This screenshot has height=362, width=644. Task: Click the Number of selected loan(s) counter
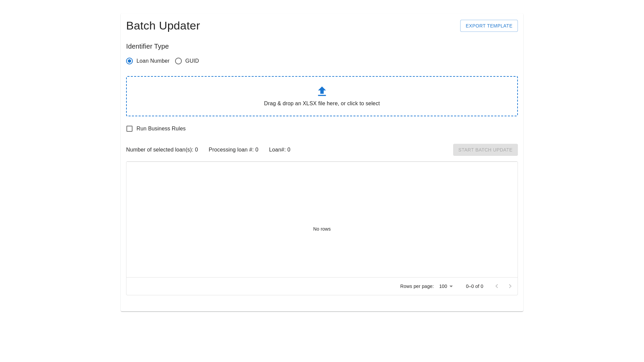pyautogui.click(x=162, y=150)
